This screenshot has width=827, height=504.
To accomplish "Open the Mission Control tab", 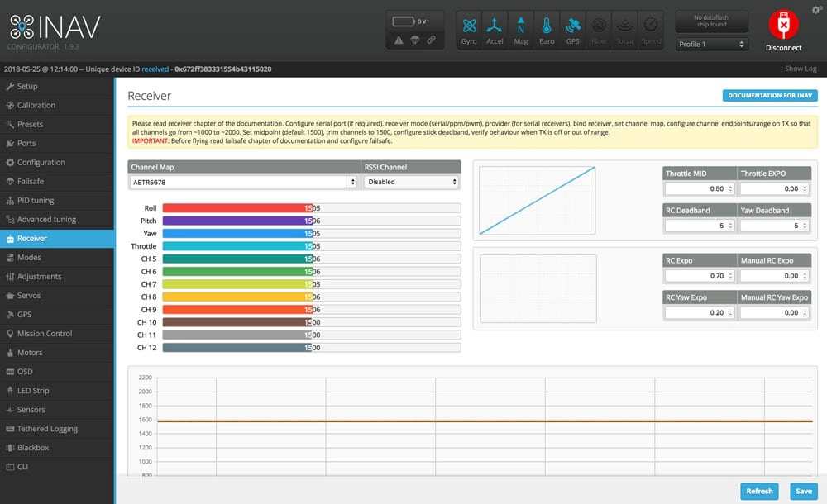I will pyautogui.click(x=57, y=333).
